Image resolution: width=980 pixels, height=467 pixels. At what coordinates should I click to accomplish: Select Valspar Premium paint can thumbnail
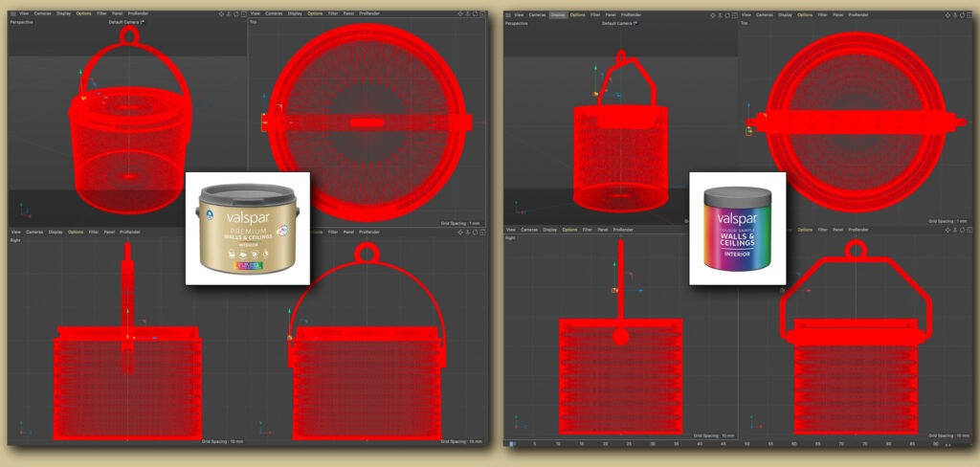[248, 228]
